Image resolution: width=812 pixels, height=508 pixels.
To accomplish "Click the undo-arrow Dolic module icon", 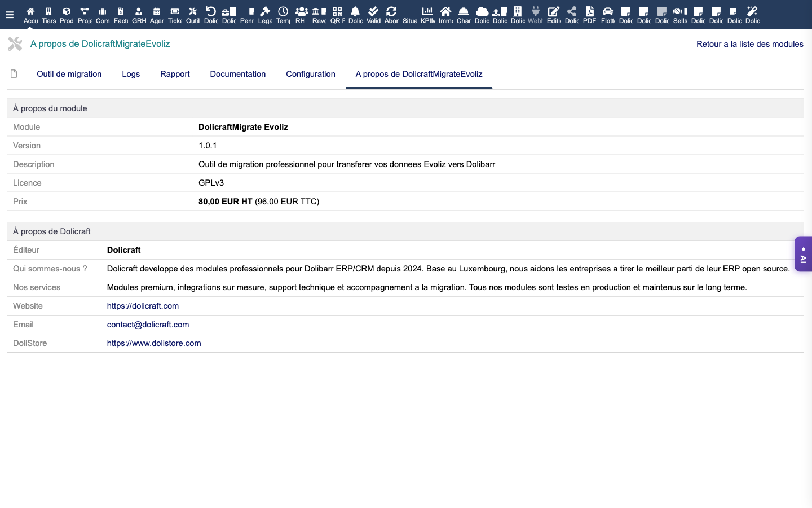I will click(211, 11).
